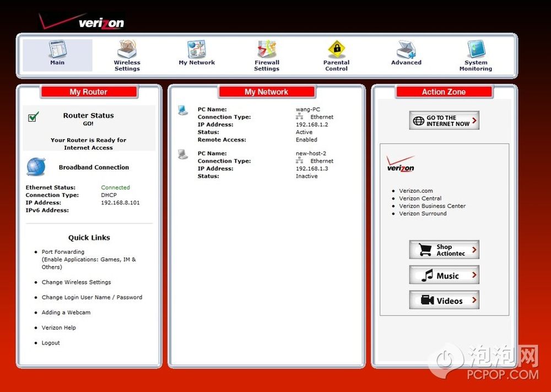Select the Main tab label
551x392 pixels.
tap(57, 63)
